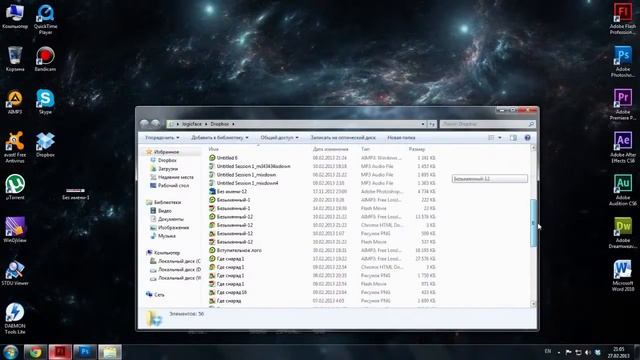Select Библиотеки in the navigation pane

167,202
